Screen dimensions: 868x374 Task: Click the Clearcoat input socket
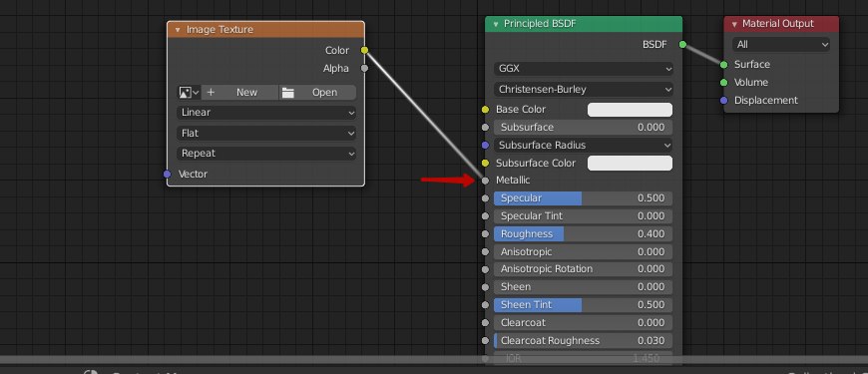[486, 322]
